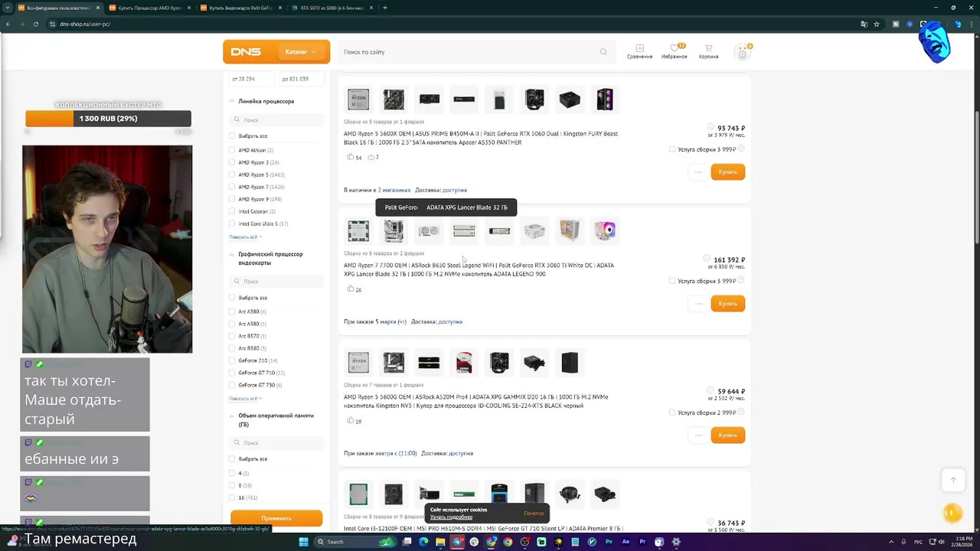
Task: Click the minimum price field 'от 28 294'
Action: click(251, 79)
